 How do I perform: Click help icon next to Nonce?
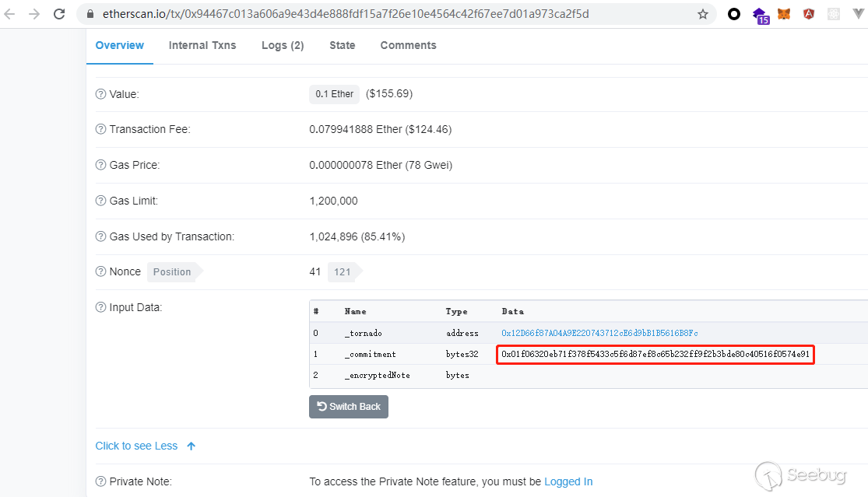100,271
